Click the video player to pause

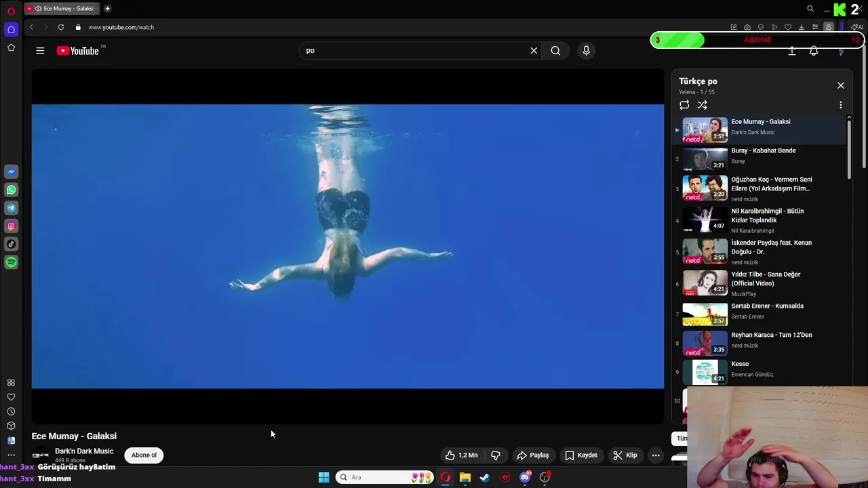[347, 246]
